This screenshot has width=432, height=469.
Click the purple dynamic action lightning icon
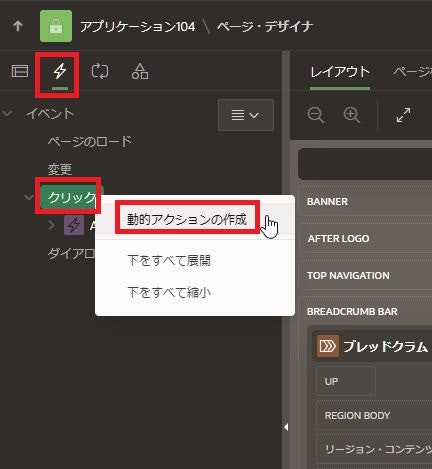tap(74, 225)
